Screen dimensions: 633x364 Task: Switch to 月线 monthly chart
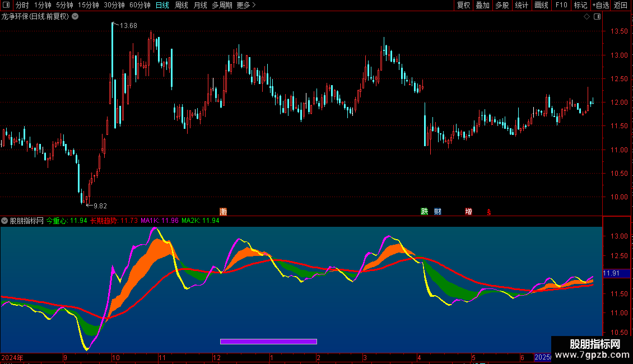200,5
